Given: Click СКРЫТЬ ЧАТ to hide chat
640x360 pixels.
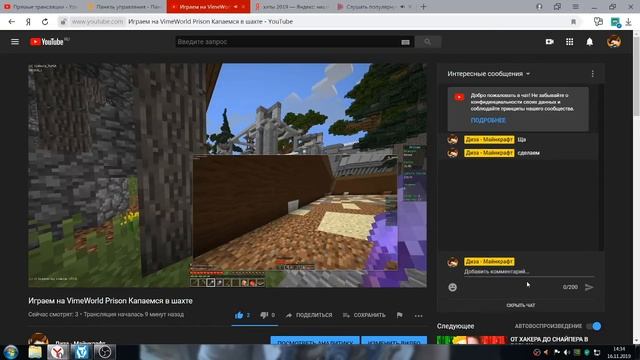Looking at the screenshot, I should coord(520,305).
